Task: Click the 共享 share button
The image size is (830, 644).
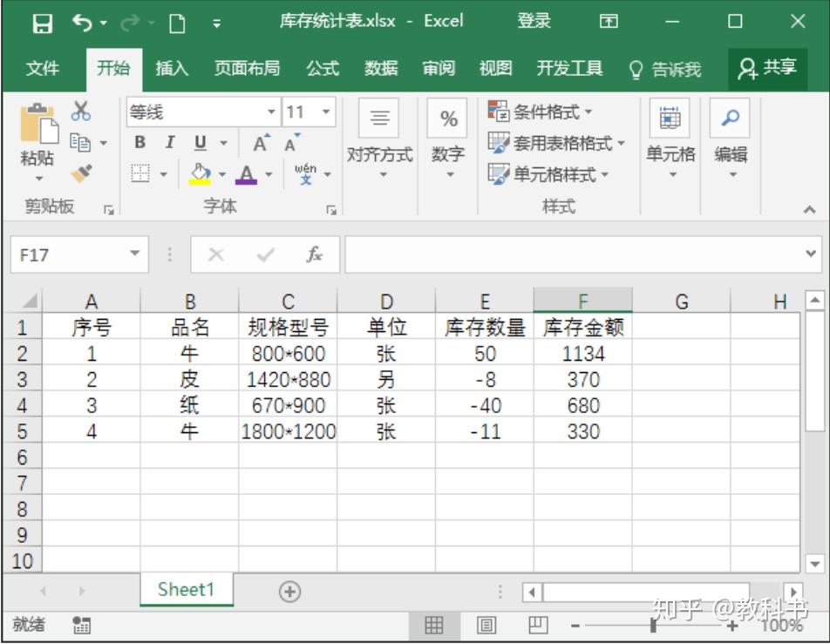Action: 767,68
